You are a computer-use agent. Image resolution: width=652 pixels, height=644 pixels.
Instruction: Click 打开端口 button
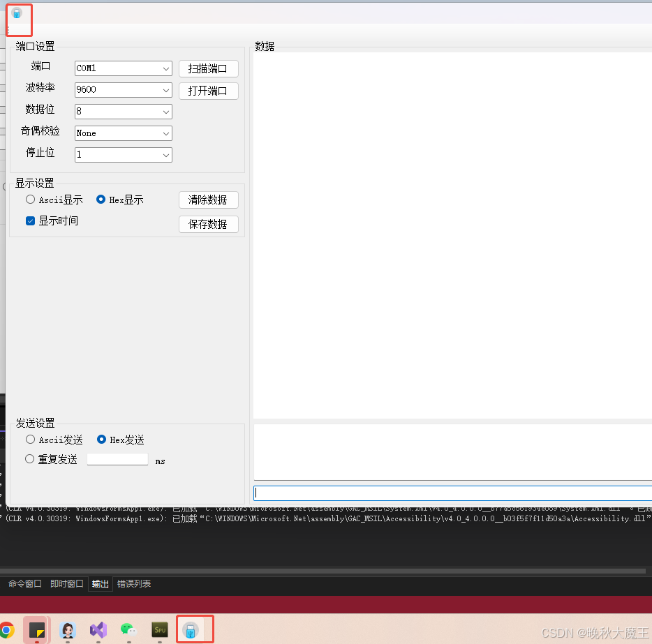[208, 91]
